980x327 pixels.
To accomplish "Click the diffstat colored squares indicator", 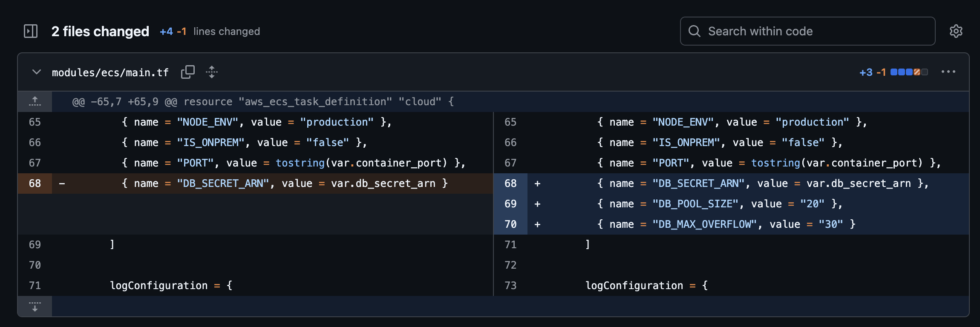I will 909,72.
